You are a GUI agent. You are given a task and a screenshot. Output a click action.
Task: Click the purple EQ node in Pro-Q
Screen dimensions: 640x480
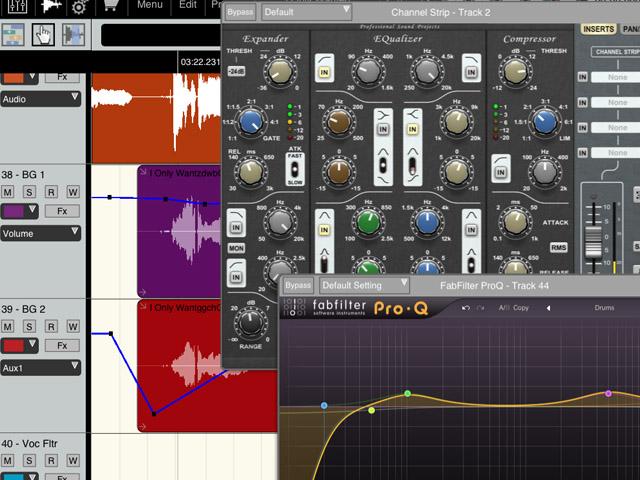(x=609, y=393)
